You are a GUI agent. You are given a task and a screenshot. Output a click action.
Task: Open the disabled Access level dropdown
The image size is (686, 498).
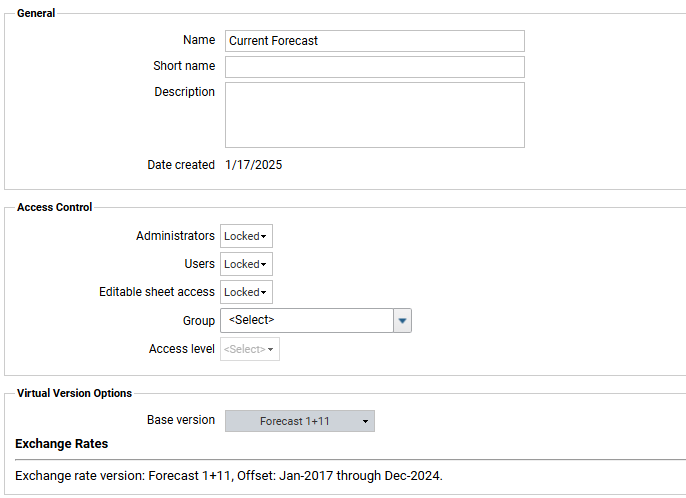coord(250,349)
